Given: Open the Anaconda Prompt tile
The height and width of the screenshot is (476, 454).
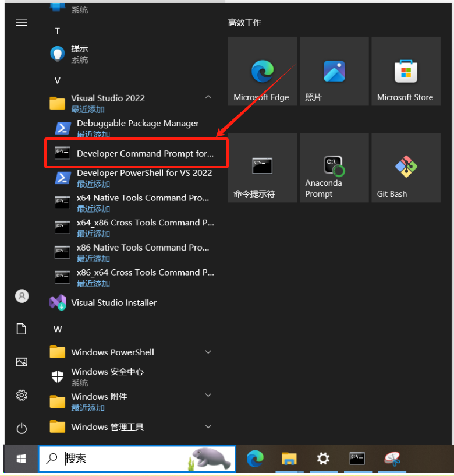Looking at the screenshot, I should [x=334, y=168].
